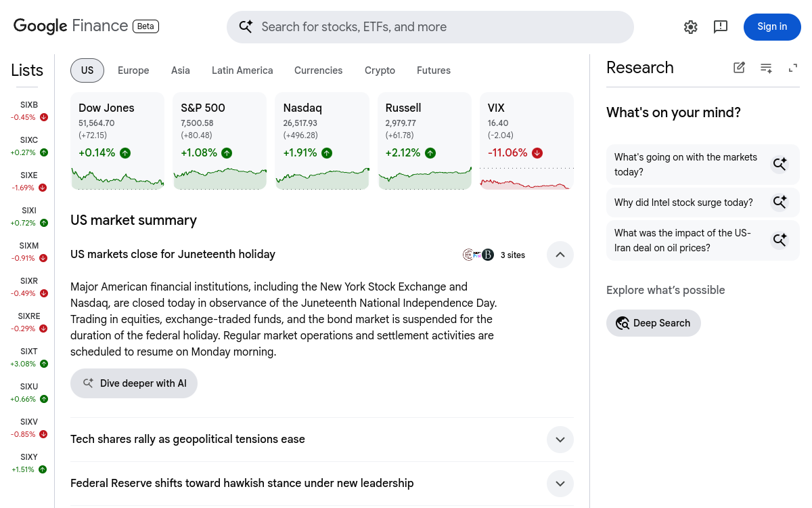Viewport: 812px width, 508px height.
Task: Click the send feedback icon
Action: click(x=721, y=27)
